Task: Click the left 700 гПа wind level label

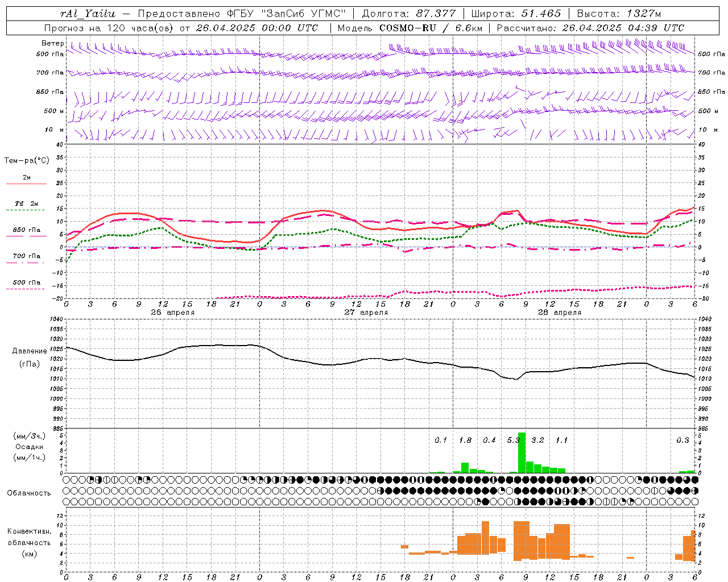Action: 49,73
